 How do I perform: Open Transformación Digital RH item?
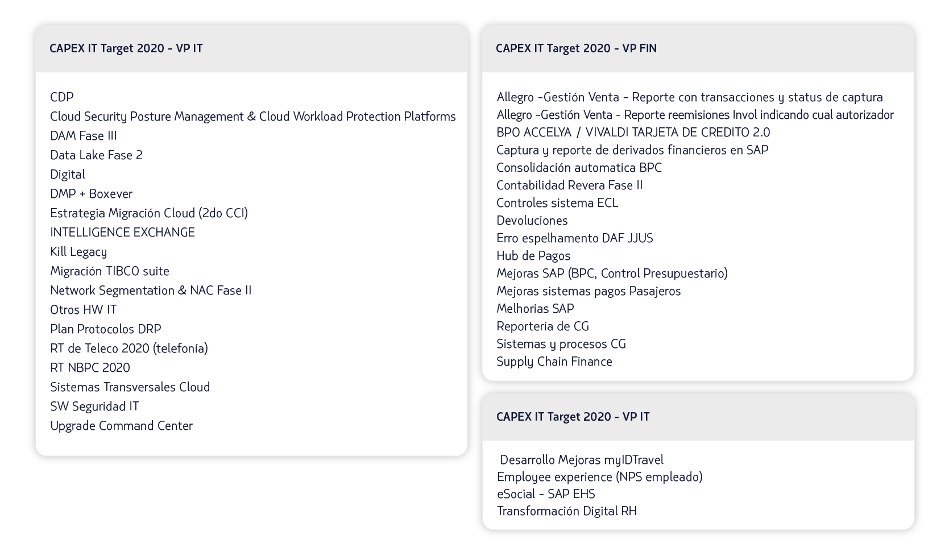567,511
